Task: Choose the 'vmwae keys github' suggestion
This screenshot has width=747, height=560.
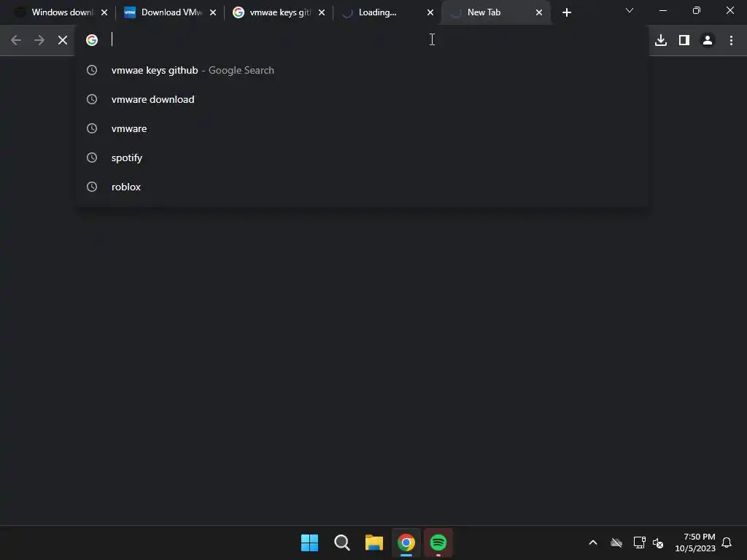Action: pos(361,70)
